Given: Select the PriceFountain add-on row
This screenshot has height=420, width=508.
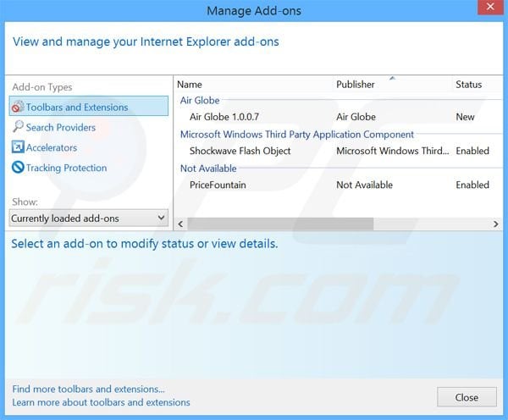Looking at the screenshot, I should (x=339, y=185).
